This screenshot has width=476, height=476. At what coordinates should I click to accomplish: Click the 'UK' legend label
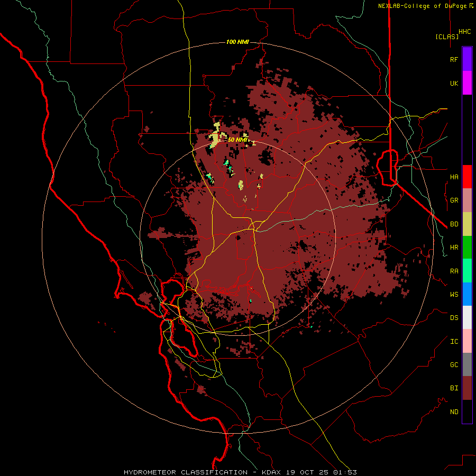point(454,83)
